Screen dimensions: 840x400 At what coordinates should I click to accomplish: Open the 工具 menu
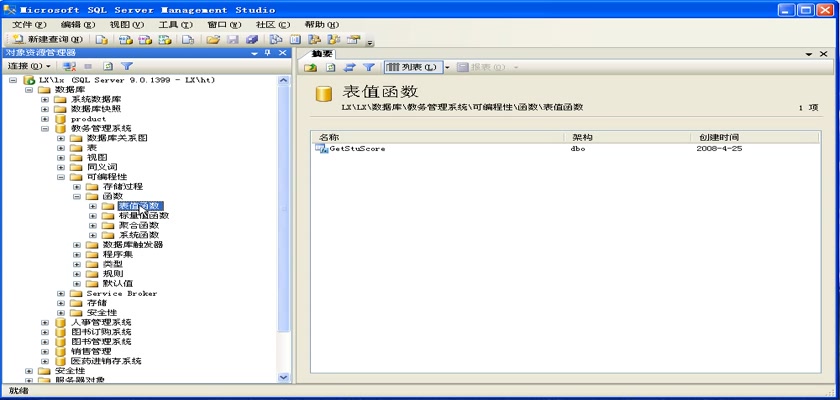tap(175, 25)
